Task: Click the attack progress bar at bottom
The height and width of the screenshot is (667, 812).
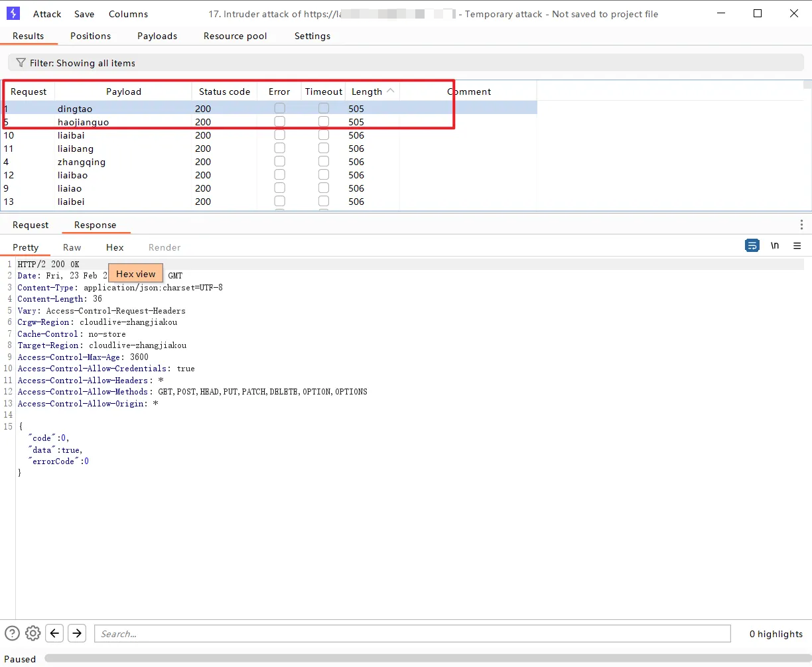Action: click(425, 658)
